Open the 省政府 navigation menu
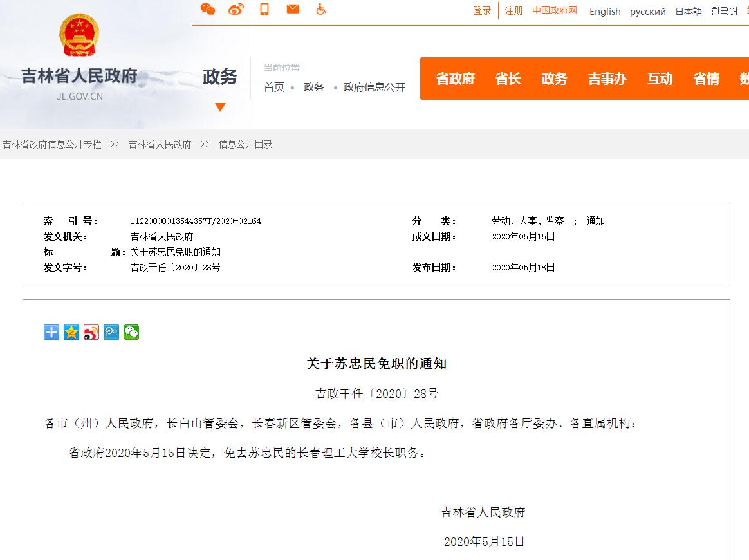Screen dimensions: 749x560 [455, 79]
